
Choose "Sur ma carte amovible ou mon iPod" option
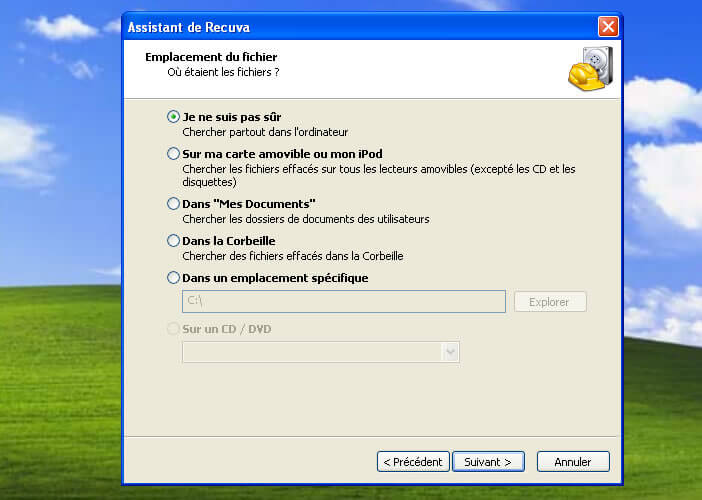tap(173, 154)
